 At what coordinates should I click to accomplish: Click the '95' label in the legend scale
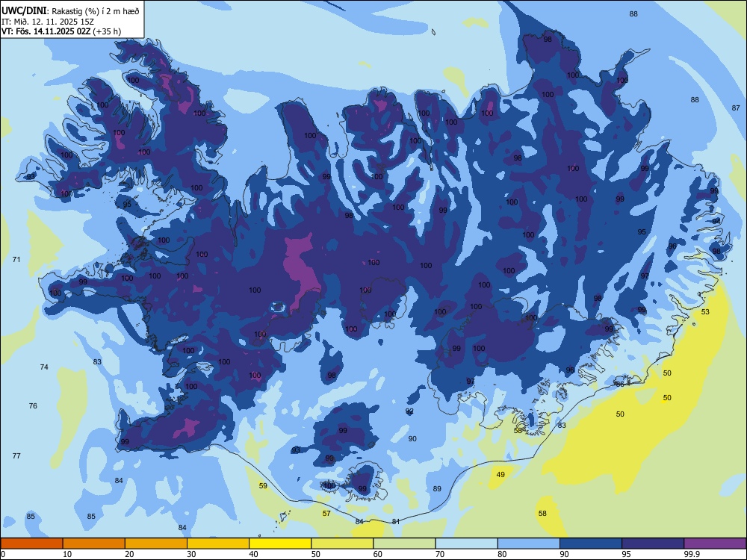coord(627,554)
